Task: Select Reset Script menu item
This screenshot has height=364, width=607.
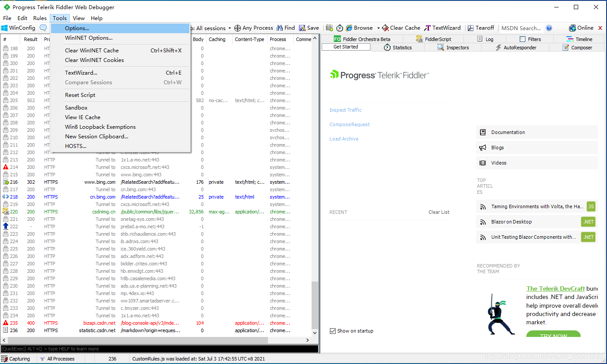Action: tap(120, 95)
